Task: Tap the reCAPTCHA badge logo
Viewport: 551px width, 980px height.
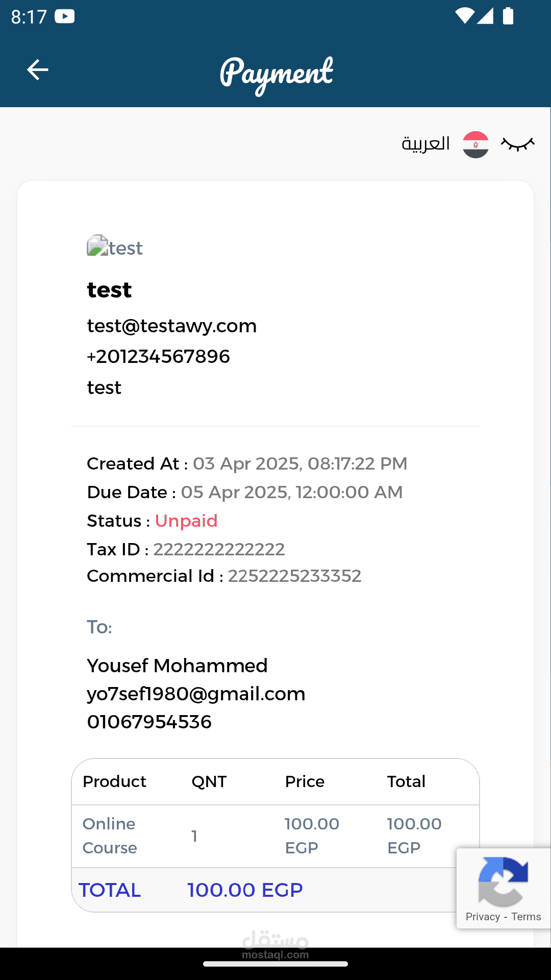Action: click(503, 881)
